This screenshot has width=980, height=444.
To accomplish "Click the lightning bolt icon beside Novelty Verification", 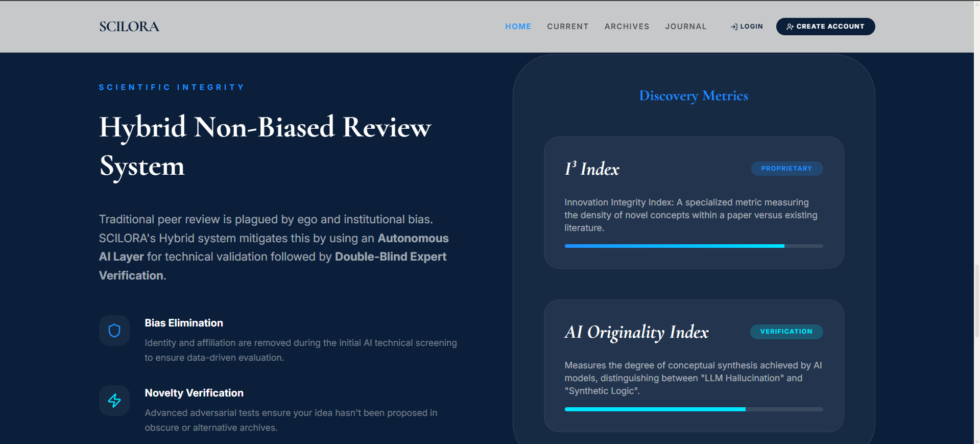I will click(x=114, y=401).
